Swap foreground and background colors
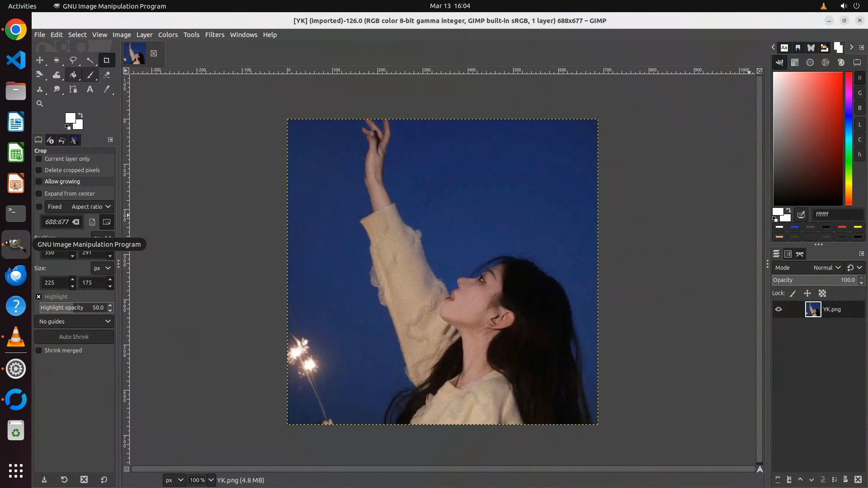 pyautogui.click(x=80, y=115)
